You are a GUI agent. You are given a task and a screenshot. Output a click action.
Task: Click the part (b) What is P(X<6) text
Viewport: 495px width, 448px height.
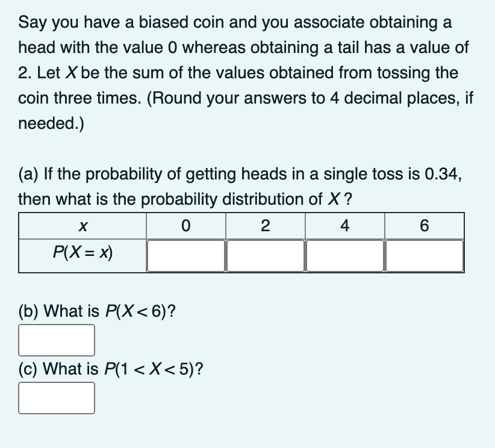(97, 311)
